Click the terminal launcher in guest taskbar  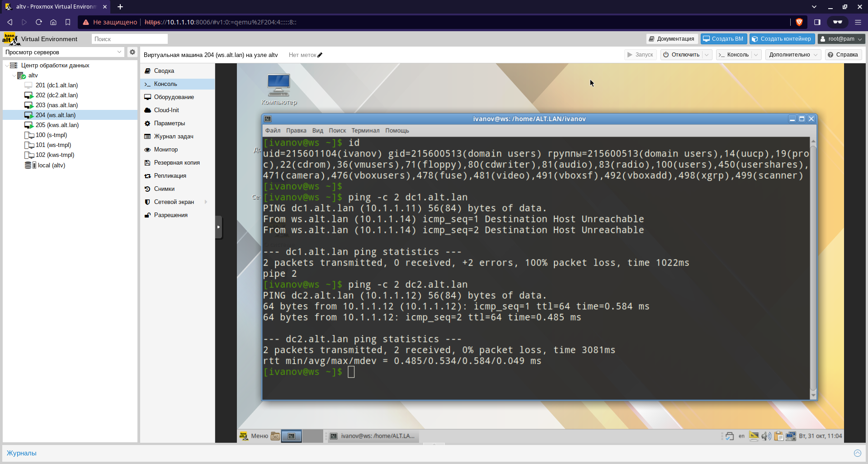[x=292, y=436]
